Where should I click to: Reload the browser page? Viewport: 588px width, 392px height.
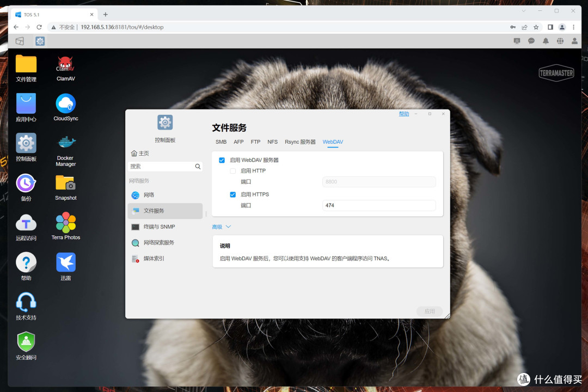pos(39,27)
